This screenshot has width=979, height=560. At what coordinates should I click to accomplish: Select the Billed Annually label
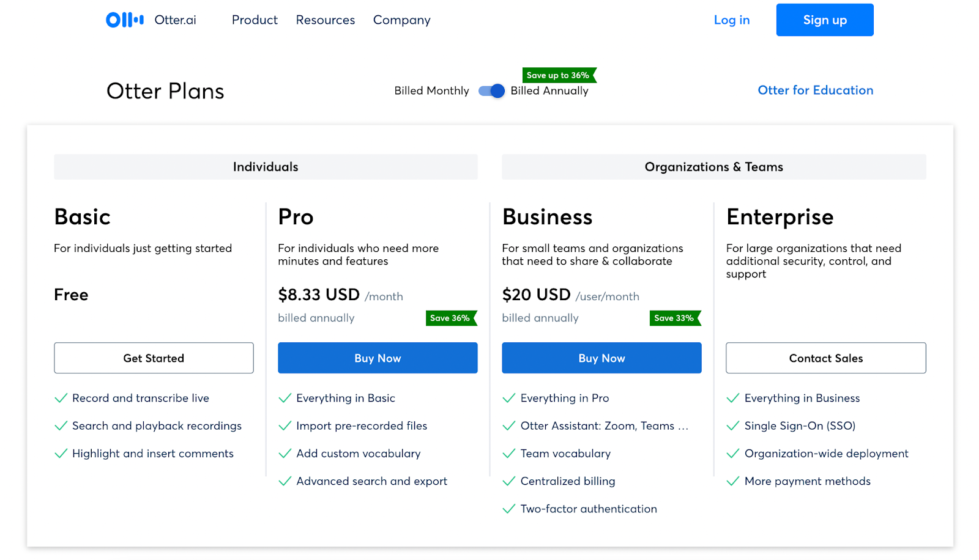(549, 91)
